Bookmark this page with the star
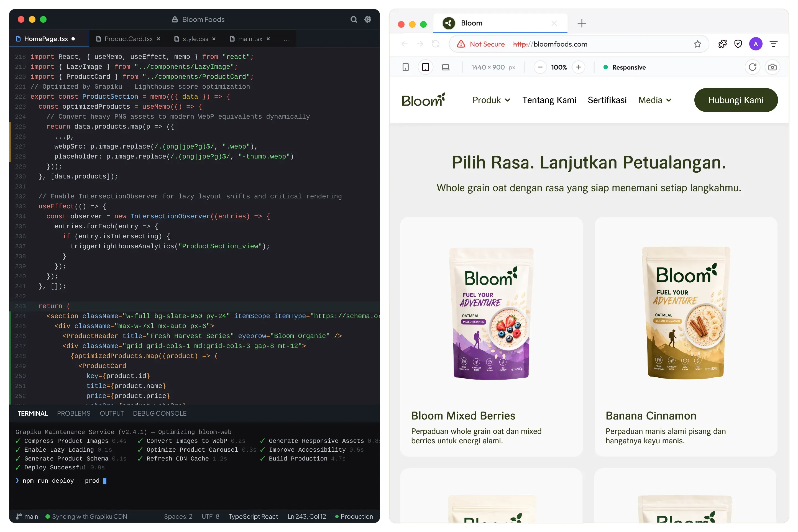Image resolution: width=798 pixels, height=532 pixels. click(698, 44)
